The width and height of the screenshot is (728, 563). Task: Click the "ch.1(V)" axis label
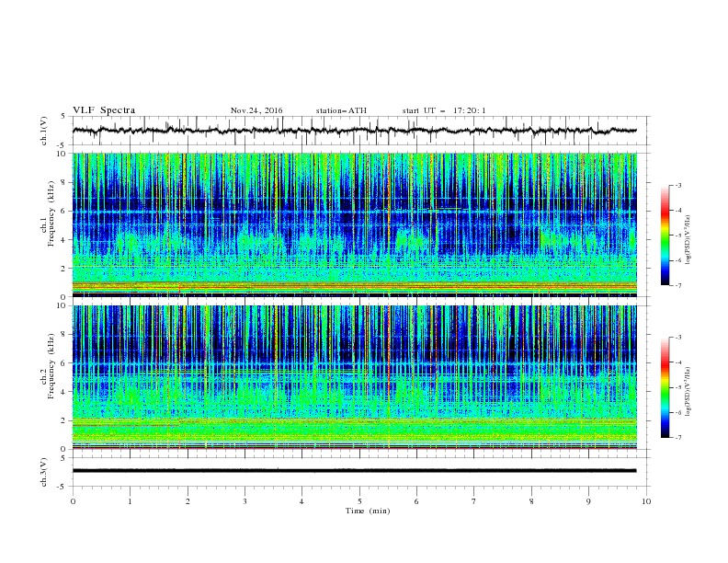(x=44, y=131)
